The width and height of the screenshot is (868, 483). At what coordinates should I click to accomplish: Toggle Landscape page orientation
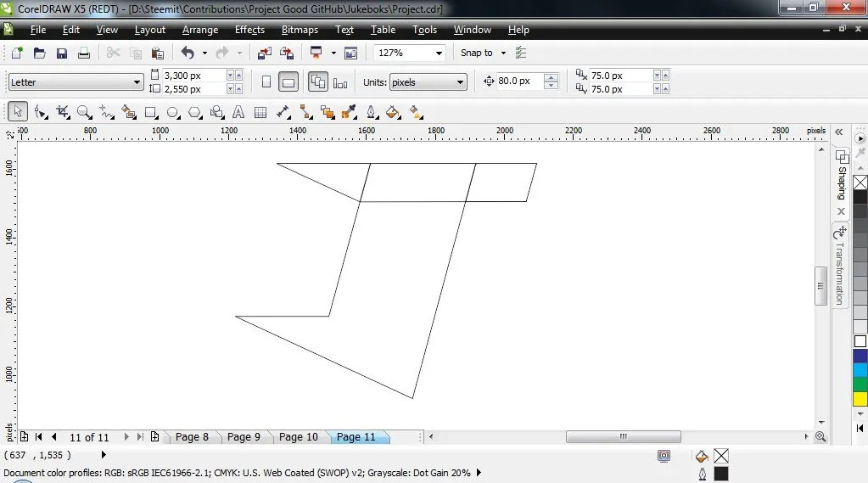click(x=288, y=82)
